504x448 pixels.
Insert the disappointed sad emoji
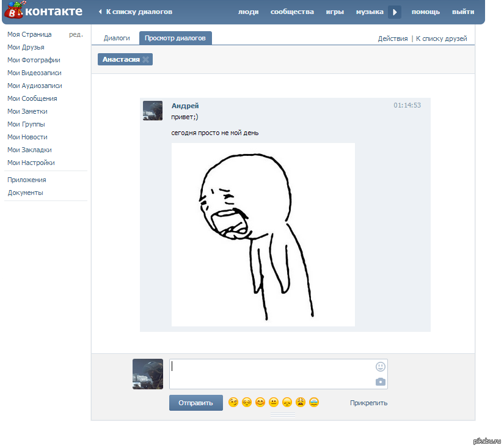tap(287, 402)
